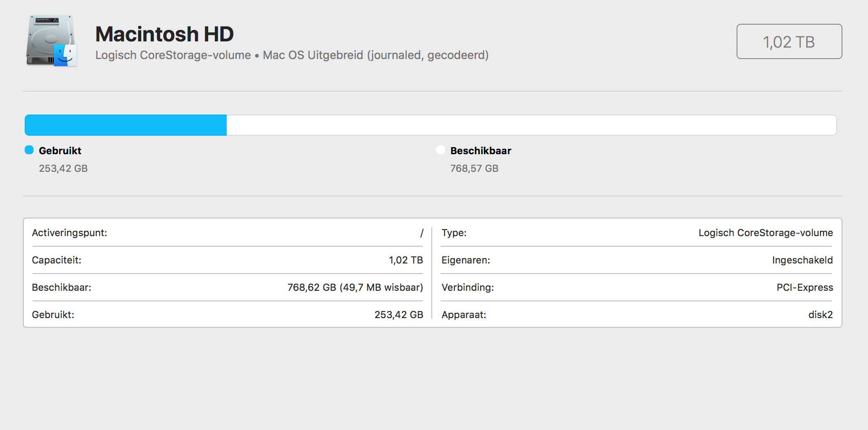Viewport: 868px width, 430px height.
Task: Click the Activeringspunt label
Action: click(69, 233)
